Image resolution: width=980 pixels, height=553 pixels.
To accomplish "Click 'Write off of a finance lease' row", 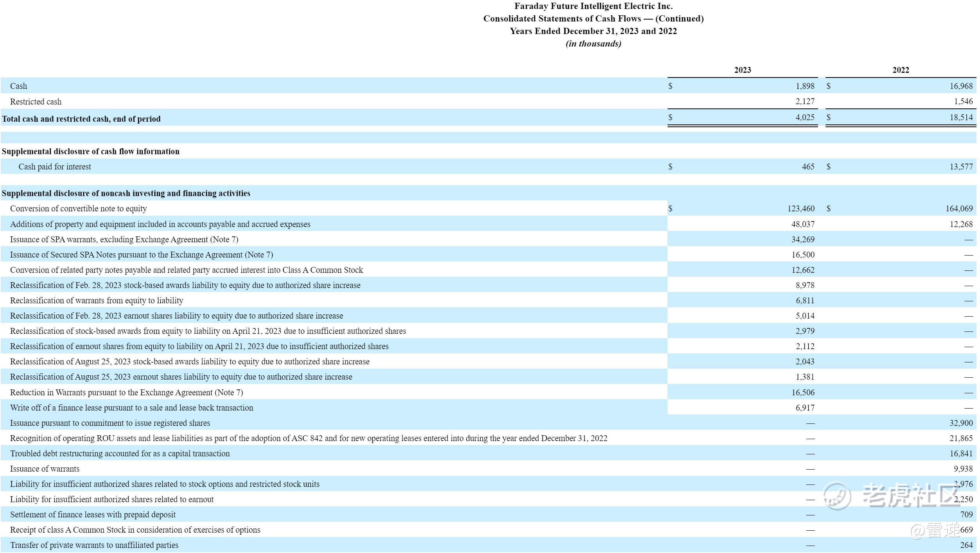I will pyautogui.click(x=131, y=408).
